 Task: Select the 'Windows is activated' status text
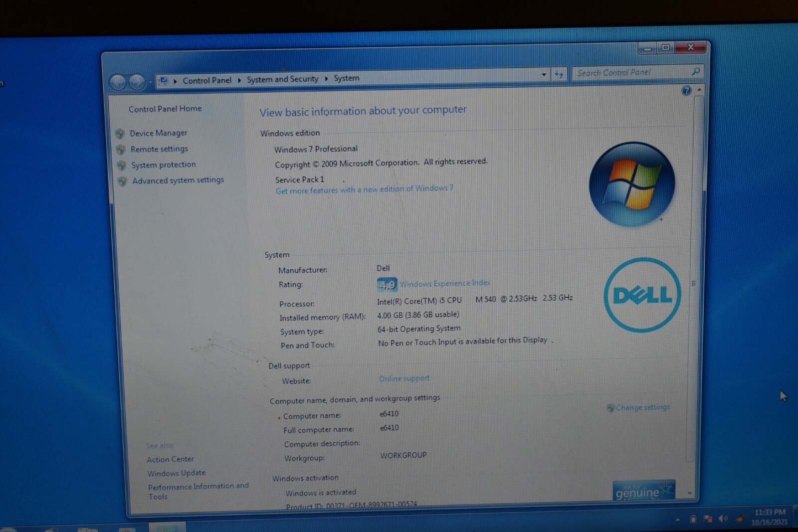[321, 493]
